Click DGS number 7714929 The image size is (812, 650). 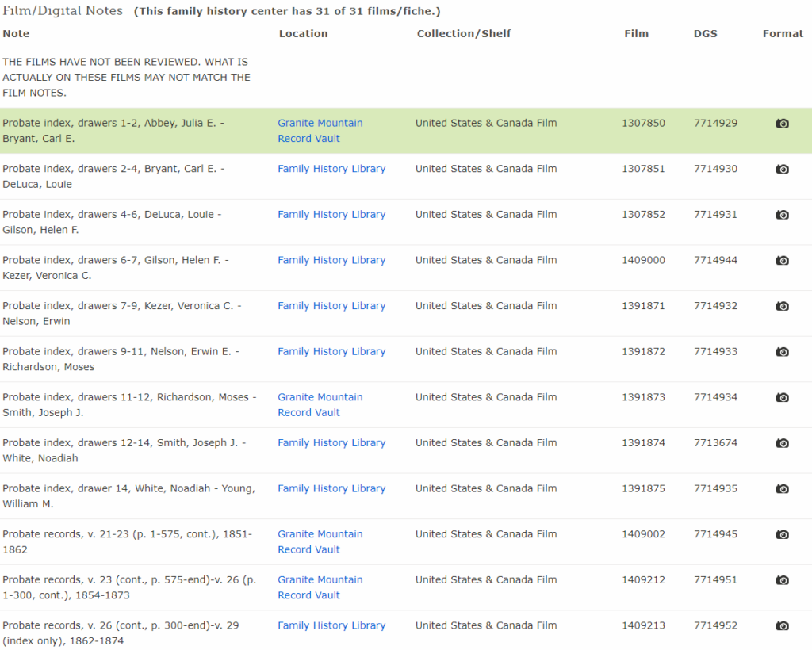click(716, 123)
